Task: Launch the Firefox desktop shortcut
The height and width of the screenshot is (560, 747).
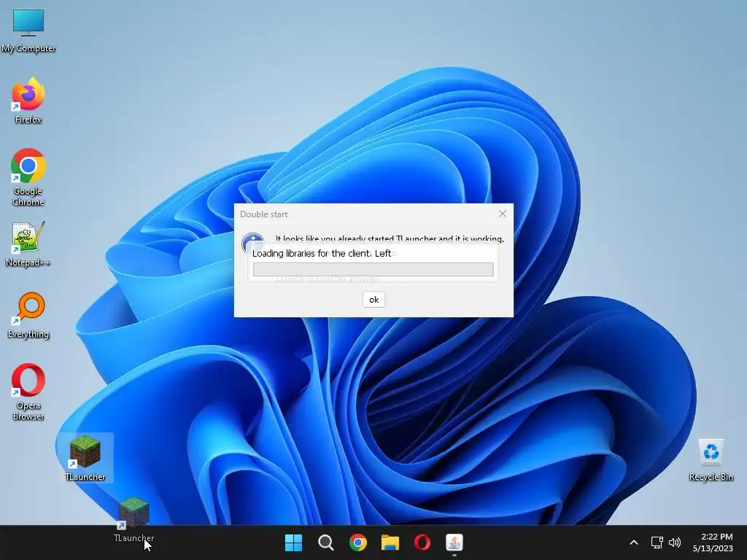Action: (28, 101)
